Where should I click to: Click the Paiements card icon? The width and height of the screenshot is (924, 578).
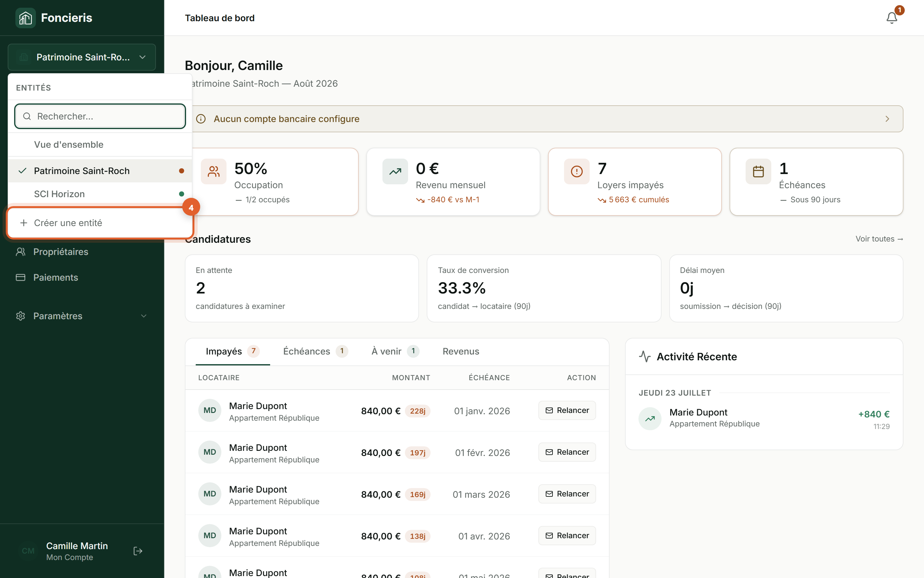[x=21, y=277]
